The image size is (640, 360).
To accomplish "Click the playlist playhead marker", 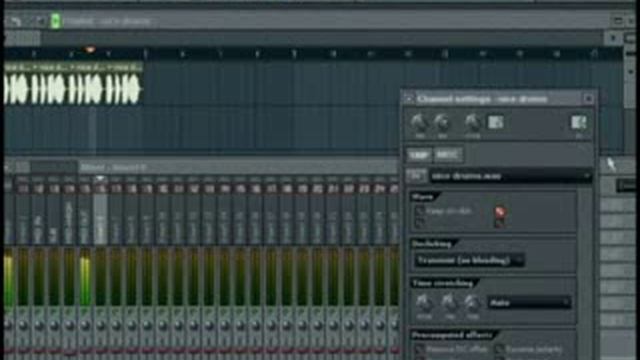I will click(x=89, y=50).
